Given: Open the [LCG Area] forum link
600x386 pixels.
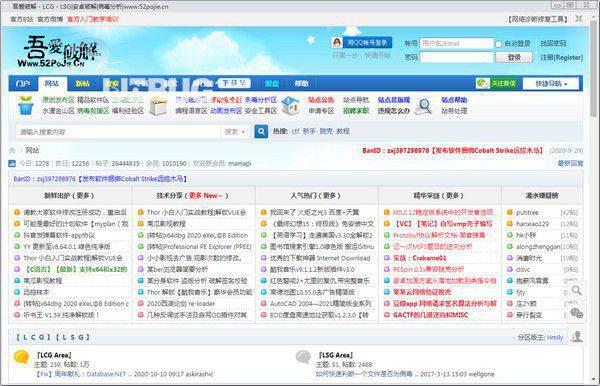Looking at the screenshot, I should click(54, 355).
